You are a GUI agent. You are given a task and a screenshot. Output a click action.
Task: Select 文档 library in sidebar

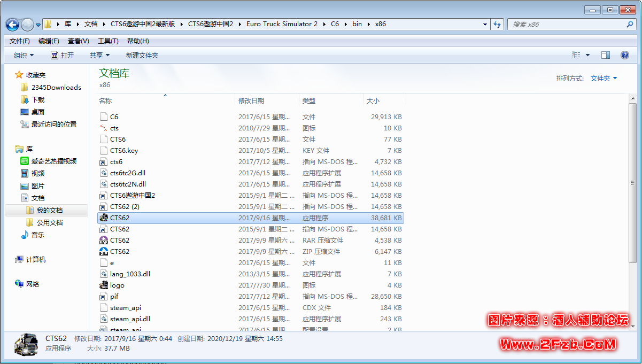33,198
